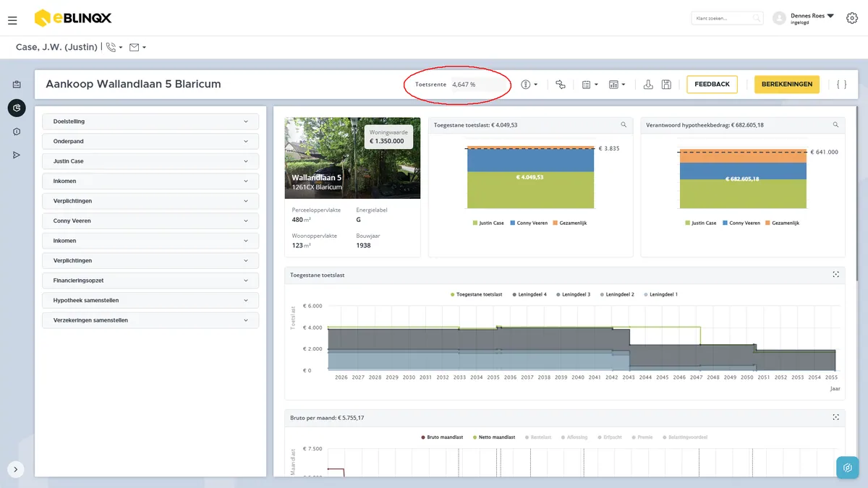
Task: Toggle Leningdeel 1 series in legend
Action: tap(661, 294)
